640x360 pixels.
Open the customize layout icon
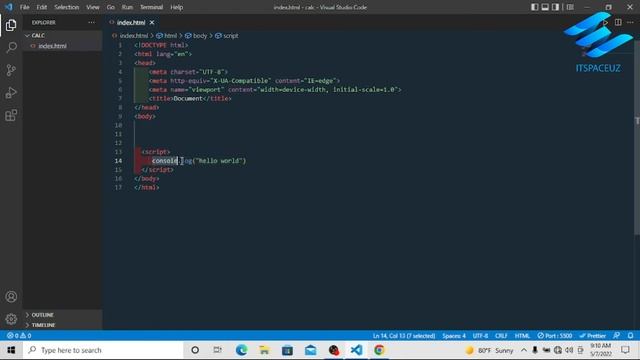(570, 7)
